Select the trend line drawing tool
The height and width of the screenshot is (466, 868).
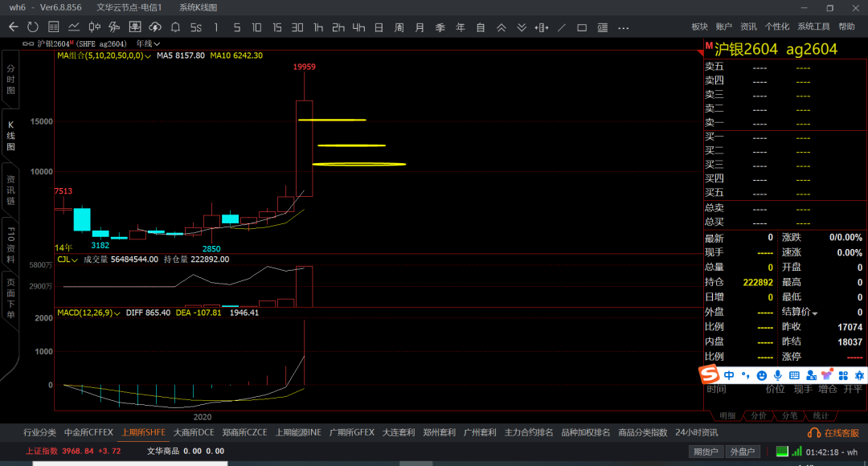tap(562, 27)
